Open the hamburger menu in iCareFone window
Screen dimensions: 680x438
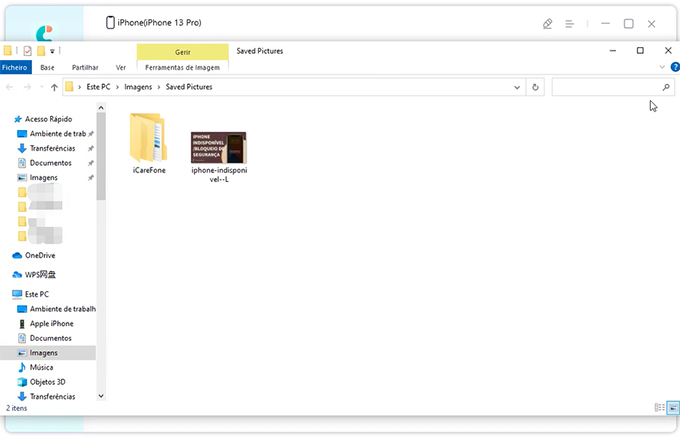pyautogui.click(x=569, y=24)
